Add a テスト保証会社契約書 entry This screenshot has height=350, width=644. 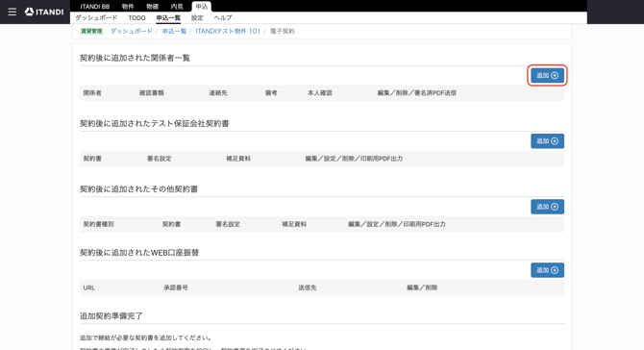pos(547,141)
